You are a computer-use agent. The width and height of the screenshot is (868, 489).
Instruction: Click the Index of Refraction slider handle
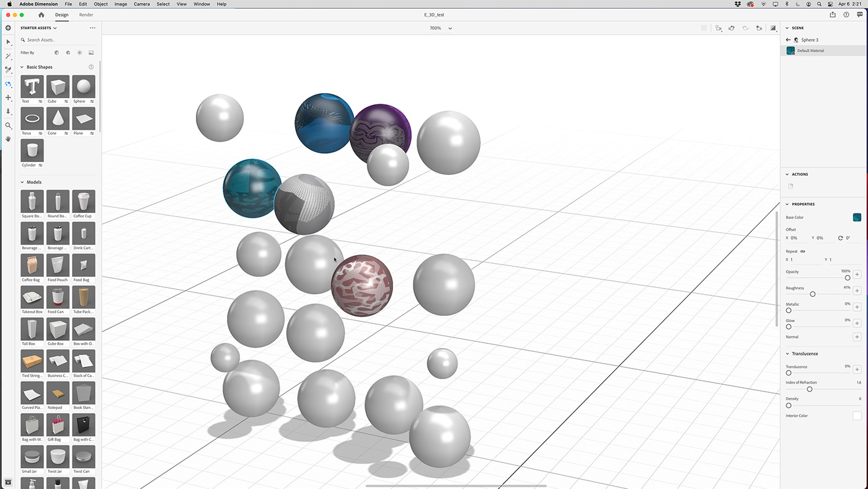tap(809, 389)
